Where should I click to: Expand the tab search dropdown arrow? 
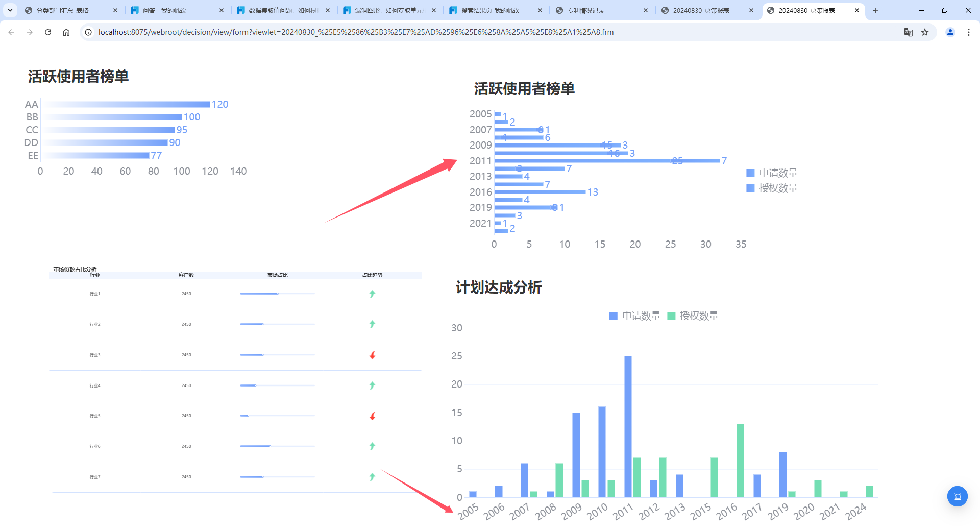(x=10, y=10)
